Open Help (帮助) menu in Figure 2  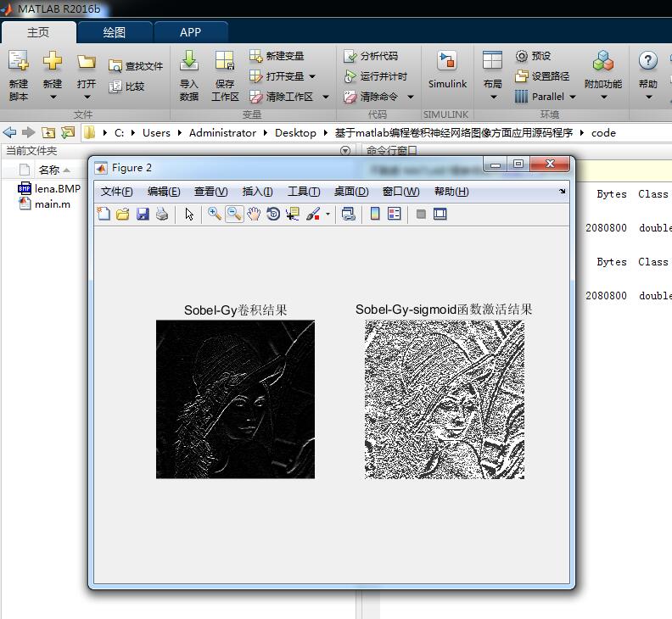coord(451,192)
